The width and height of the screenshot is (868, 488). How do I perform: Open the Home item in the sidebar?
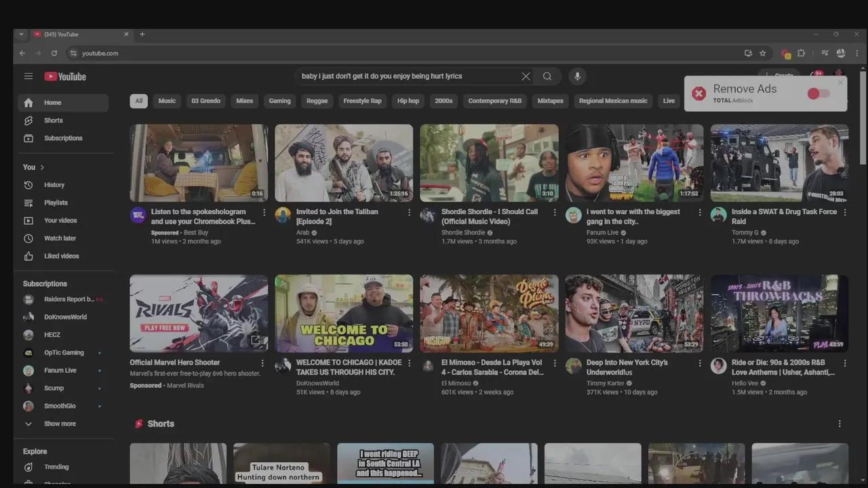pyautogui.click(x=63, y=103)
